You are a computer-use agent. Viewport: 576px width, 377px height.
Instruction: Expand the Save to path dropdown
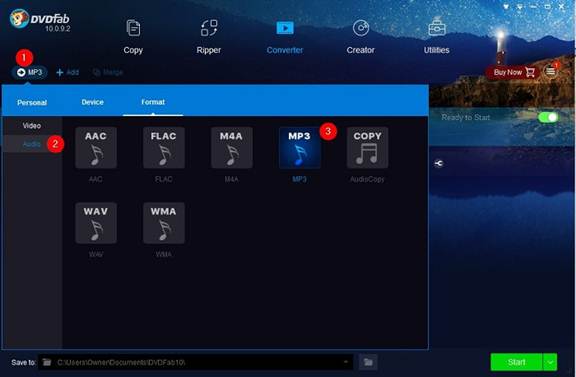[345, 362]
